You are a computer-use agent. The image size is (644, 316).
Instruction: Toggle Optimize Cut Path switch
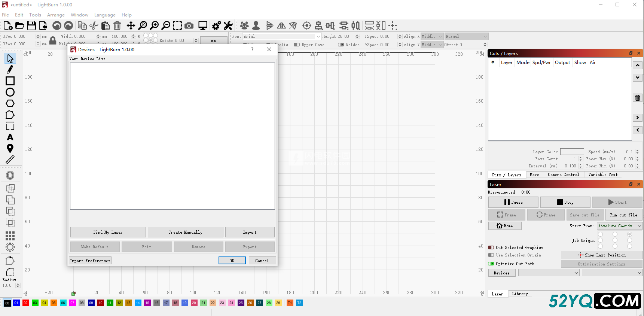pos(491,264)
